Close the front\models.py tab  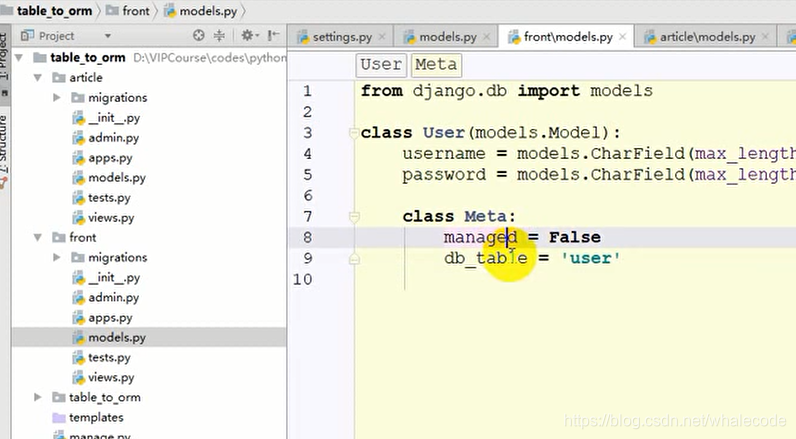tap(622, 37)
